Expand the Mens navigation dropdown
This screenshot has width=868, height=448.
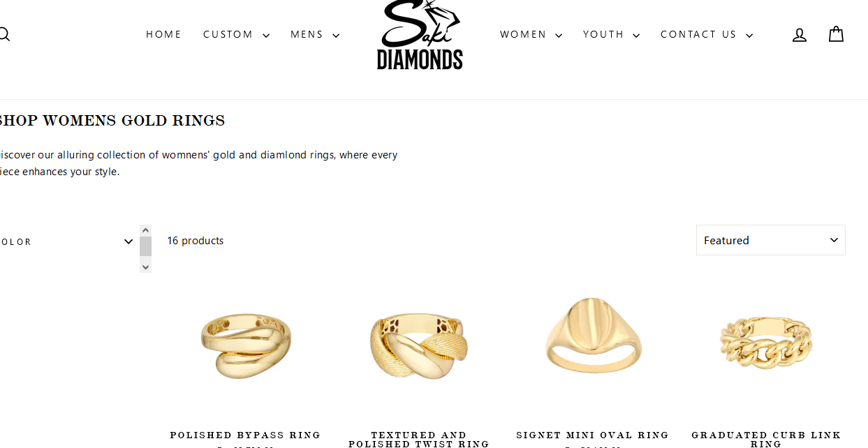[315, 35]
